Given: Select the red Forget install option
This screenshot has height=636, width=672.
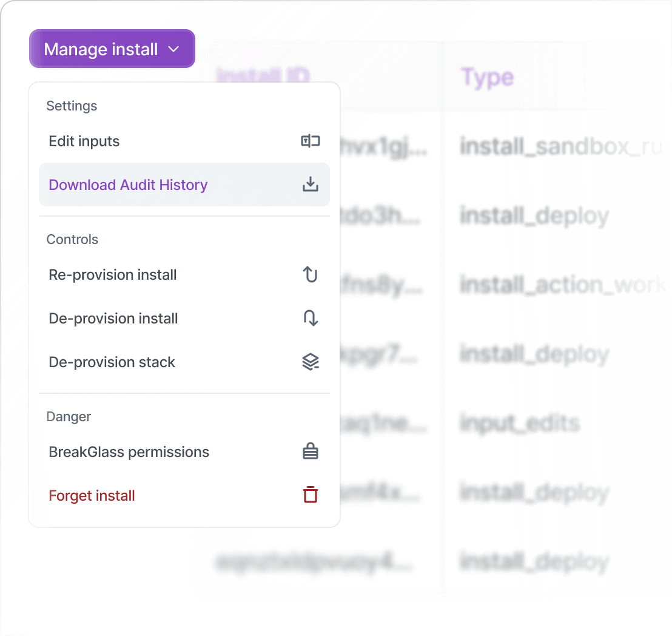Looking at the screenshot, I should [92, 496].
